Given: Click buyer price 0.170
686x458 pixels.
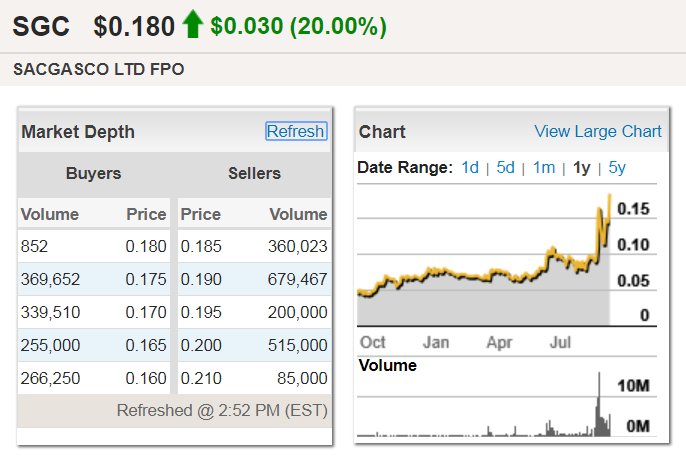Looking at the screenshot, I should click(146, 312).
